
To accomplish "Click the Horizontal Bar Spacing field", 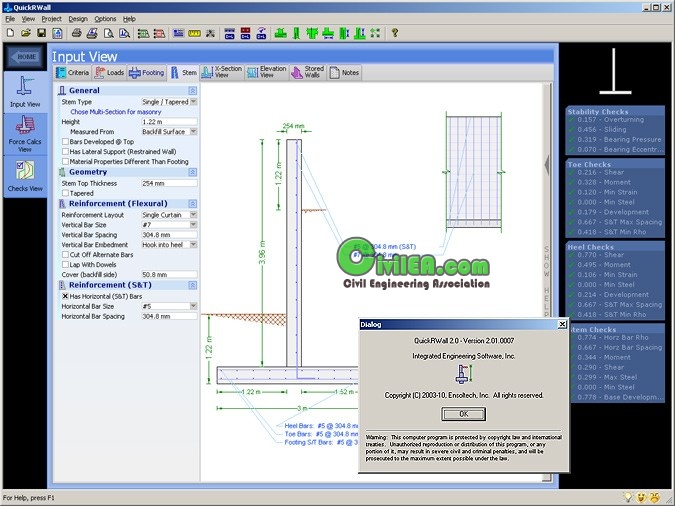I will (169, 316).
